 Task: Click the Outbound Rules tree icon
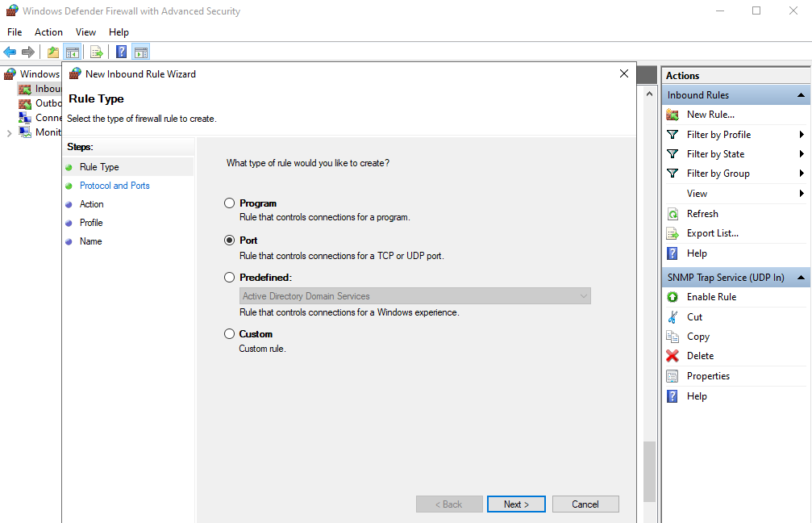[25, 103]
